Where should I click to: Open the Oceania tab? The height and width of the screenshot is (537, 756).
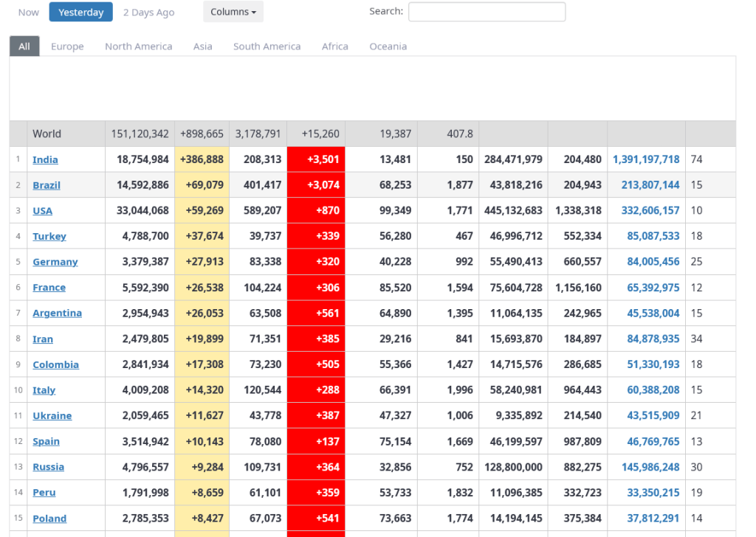[x=388, y=46]
